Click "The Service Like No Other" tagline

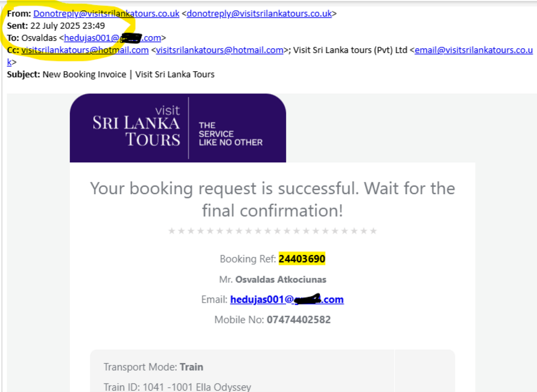[230, 134]
